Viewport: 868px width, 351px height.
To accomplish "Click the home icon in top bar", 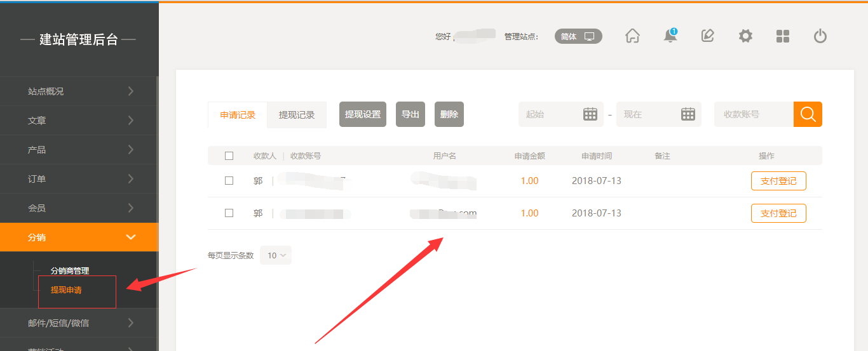I will click(x=632, y=36).
